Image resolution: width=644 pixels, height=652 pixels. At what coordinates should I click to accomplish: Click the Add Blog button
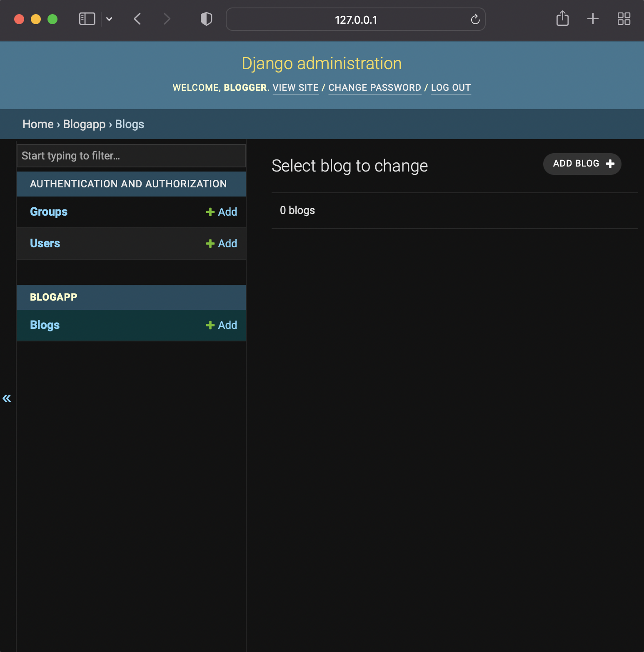point(582,164)
